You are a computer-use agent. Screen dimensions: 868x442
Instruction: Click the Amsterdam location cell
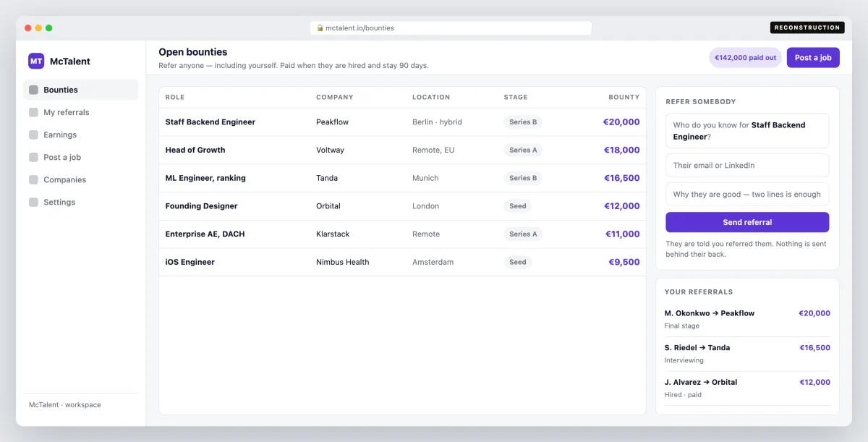pyautogui.click(x=433, y=262)
